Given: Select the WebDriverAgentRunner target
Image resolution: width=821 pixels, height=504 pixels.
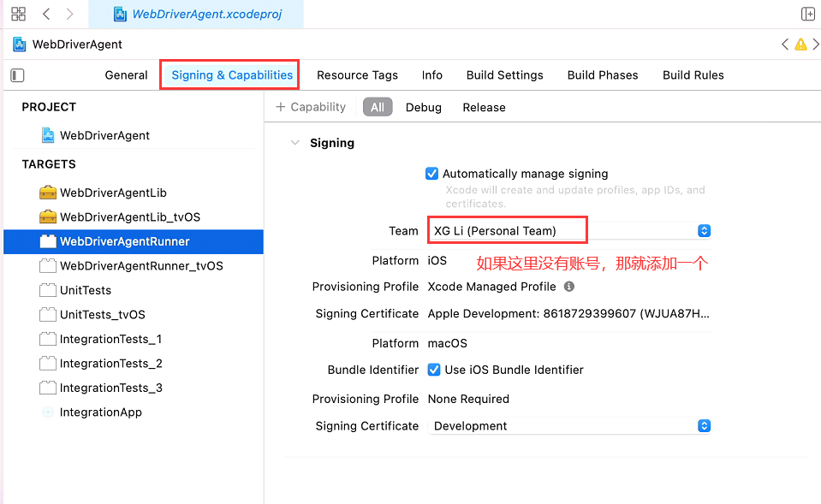Looking at the screenshot, I should click(x=134, y=241).
